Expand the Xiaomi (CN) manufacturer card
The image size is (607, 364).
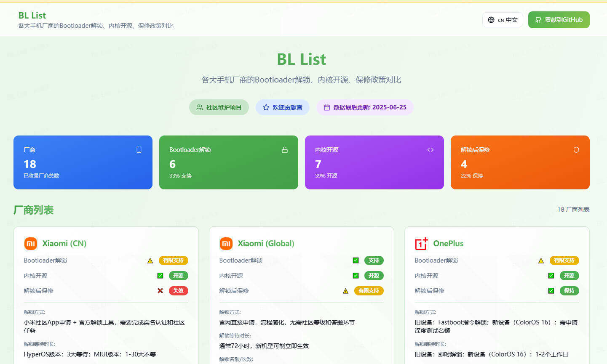[x=106, y=243]
